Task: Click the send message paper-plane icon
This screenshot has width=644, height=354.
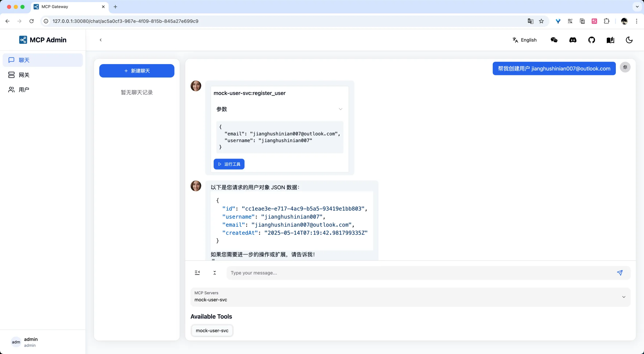Action: [x=620, y=273]
